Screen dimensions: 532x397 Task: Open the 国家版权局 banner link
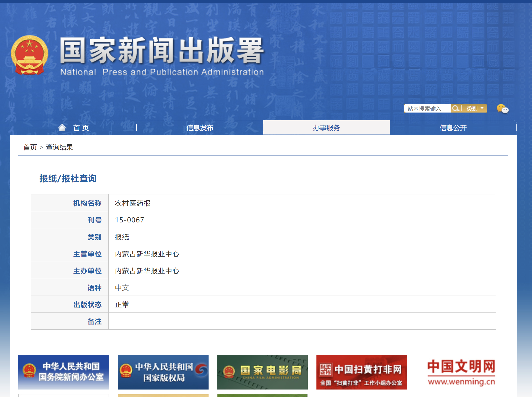tap(163, 372)
